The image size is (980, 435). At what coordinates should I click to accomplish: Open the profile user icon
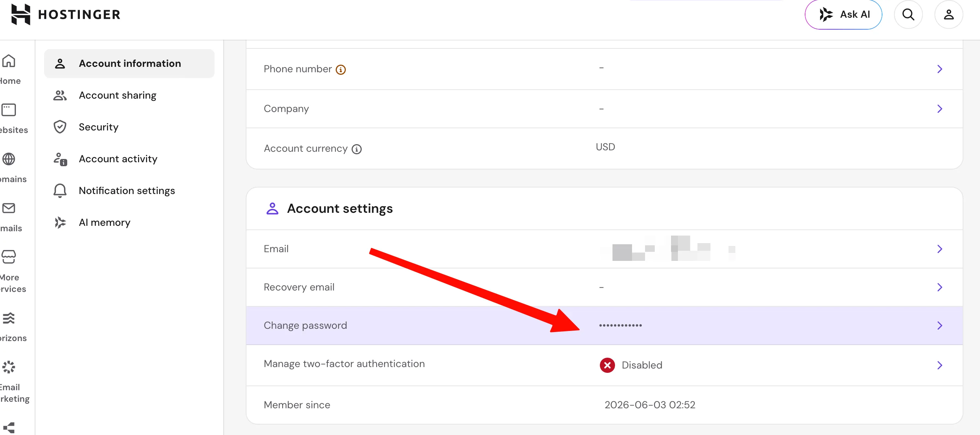pos(949,14)
